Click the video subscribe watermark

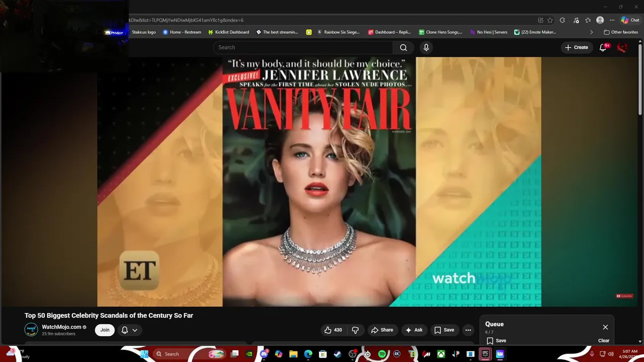tap(624, 296)
